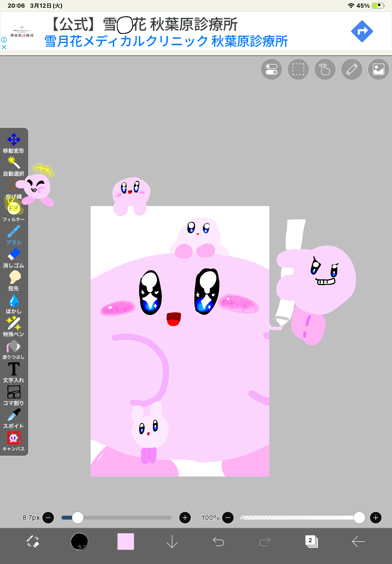Image resolution: width=392 pixels, height=564 pixels.
Task: Toggle the view settings switch icon
Action: click(271, 69)
